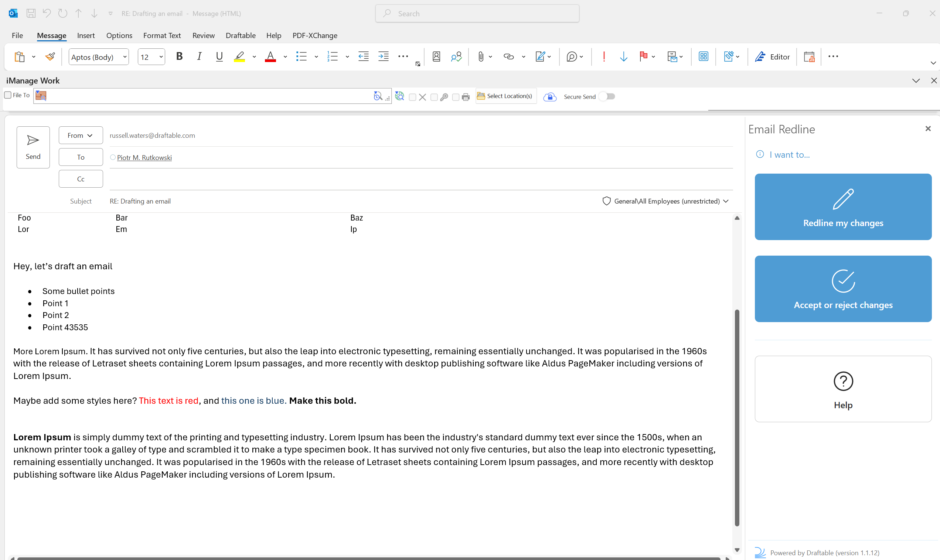Screen dimensions: 940x560
Task: Check the File To checkbox
Action: [8, 95]
